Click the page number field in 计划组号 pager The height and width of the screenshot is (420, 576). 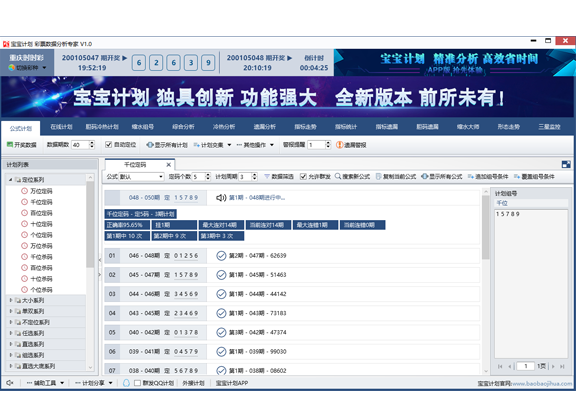[525, 366]
